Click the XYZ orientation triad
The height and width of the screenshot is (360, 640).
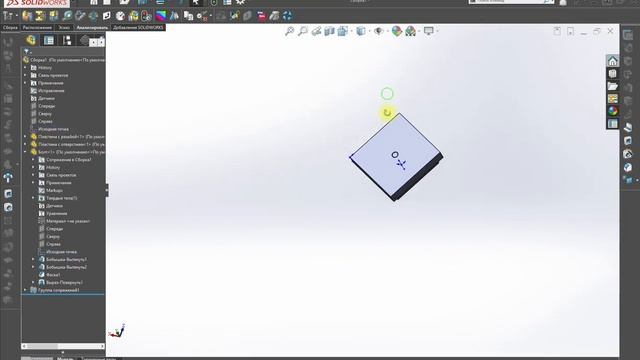[117, 331]
